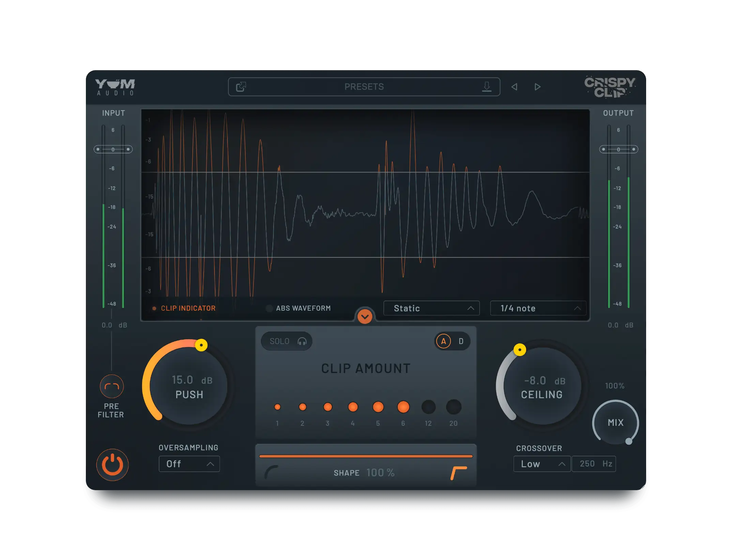Collapse the waveform display chevron
Viewport: 732px width, 560px height.
(365, 316)
